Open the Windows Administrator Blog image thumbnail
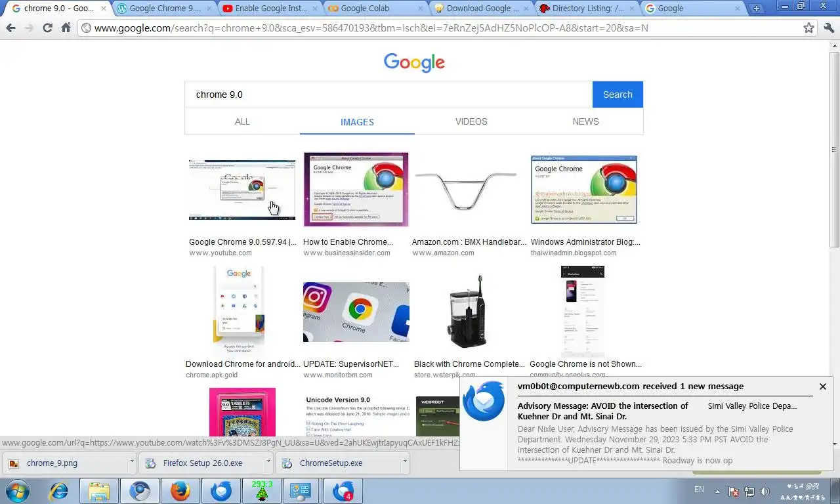The height and width of the screenshot is (504, 840). point(584,190)
